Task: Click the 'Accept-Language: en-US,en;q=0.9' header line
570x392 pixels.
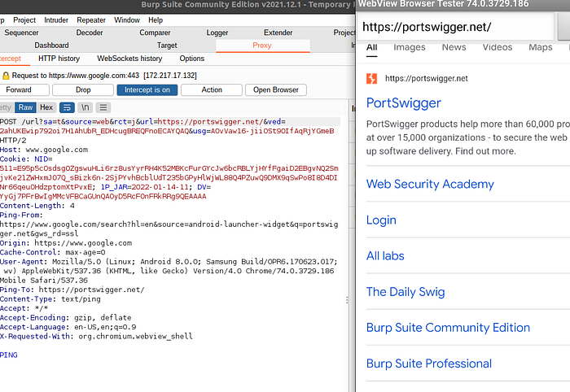Action: 68,327
